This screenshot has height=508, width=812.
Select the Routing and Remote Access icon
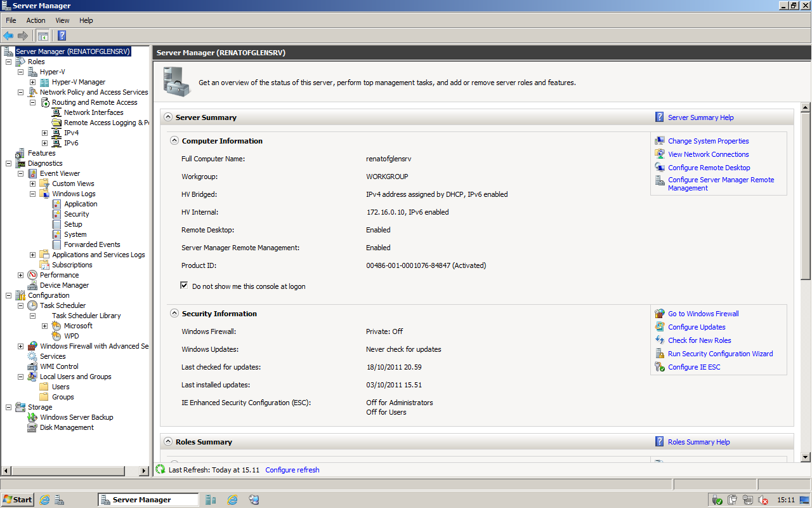pos(44,102)
